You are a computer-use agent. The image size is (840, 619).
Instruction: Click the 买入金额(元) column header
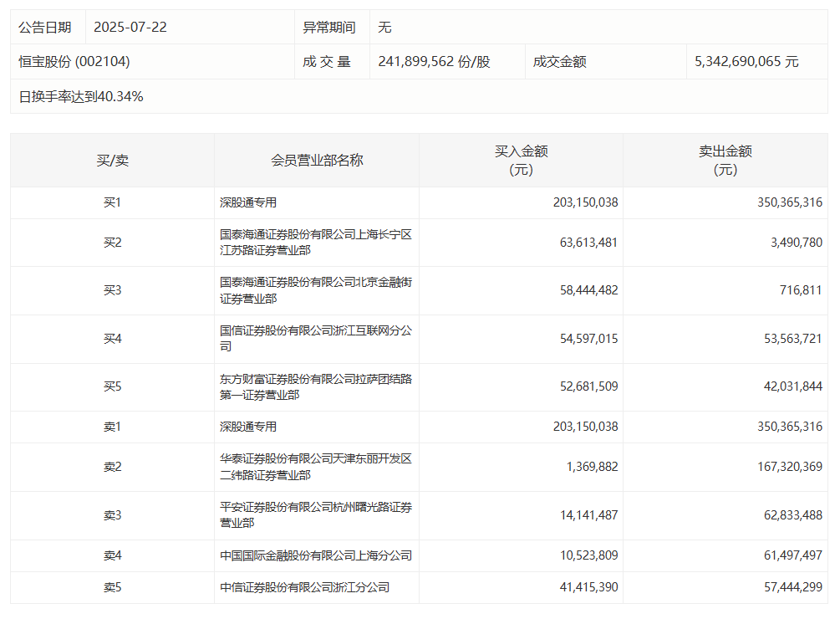(x=520, y=159)
